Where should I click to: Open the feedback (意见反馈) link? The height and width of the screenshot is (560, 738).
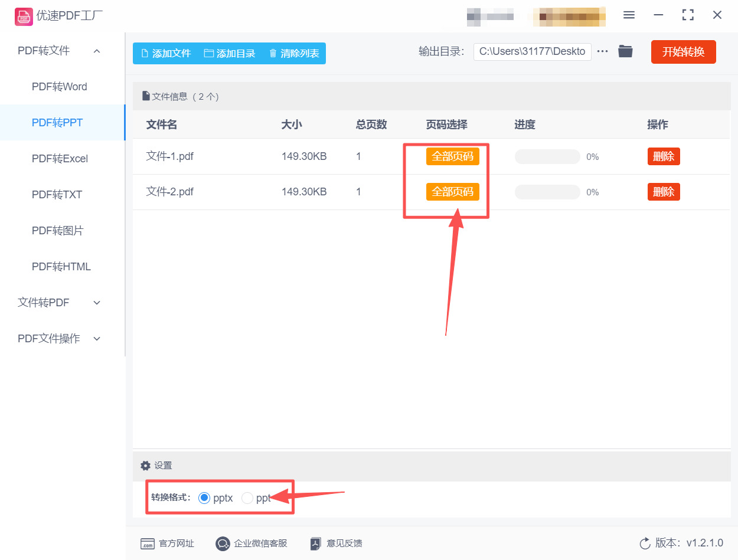(336, 543)
